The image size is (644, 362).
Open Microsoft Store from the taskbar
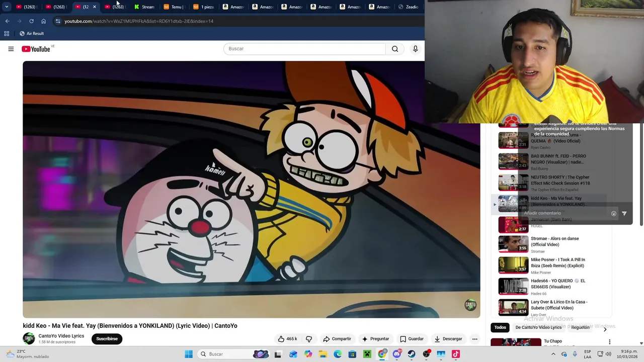click(352, 354)
